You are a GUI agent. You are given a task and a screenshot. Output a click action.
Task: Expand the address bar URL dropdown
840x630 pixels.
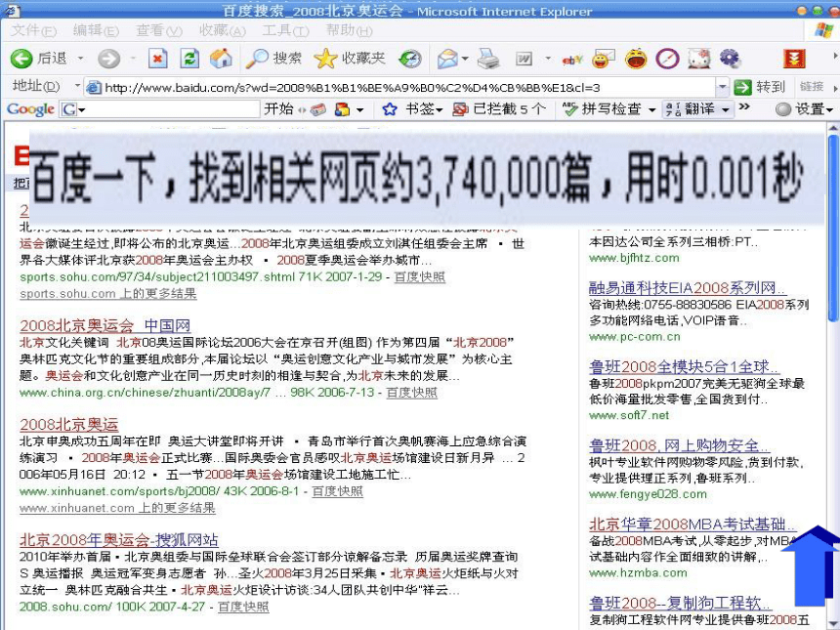click(722, 87)
